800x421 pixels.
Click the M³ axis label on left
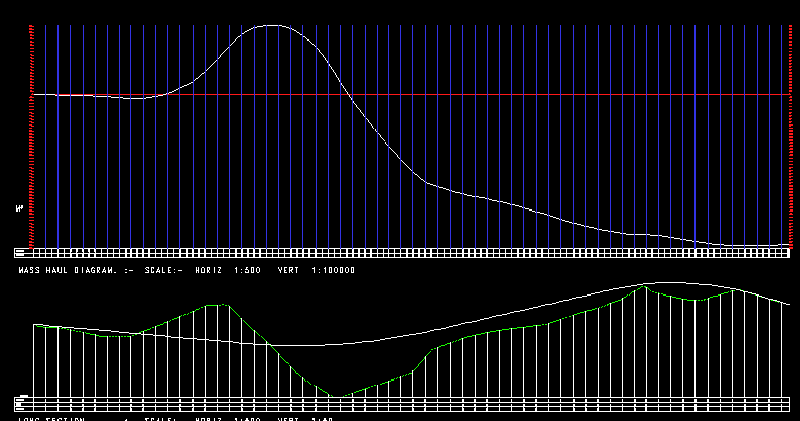click(x=20, y=209)
